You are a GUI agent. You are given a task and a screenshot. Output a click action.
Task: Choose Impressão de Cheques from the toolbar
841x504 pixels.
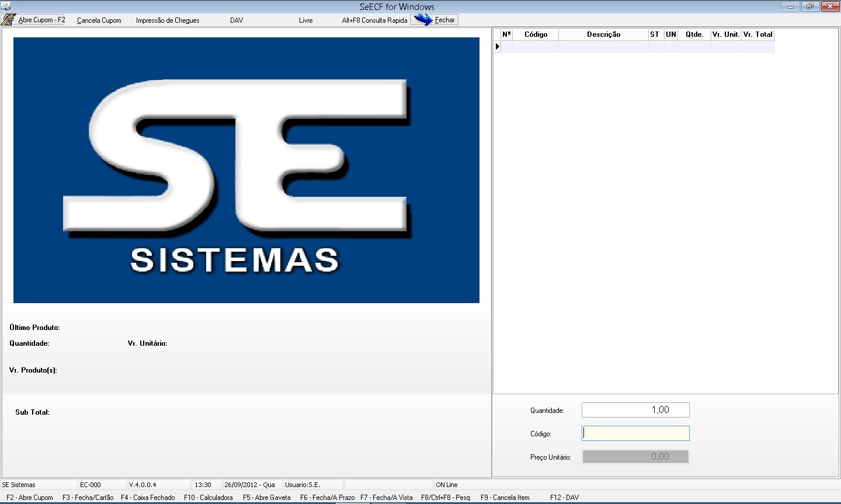point(168,20)
